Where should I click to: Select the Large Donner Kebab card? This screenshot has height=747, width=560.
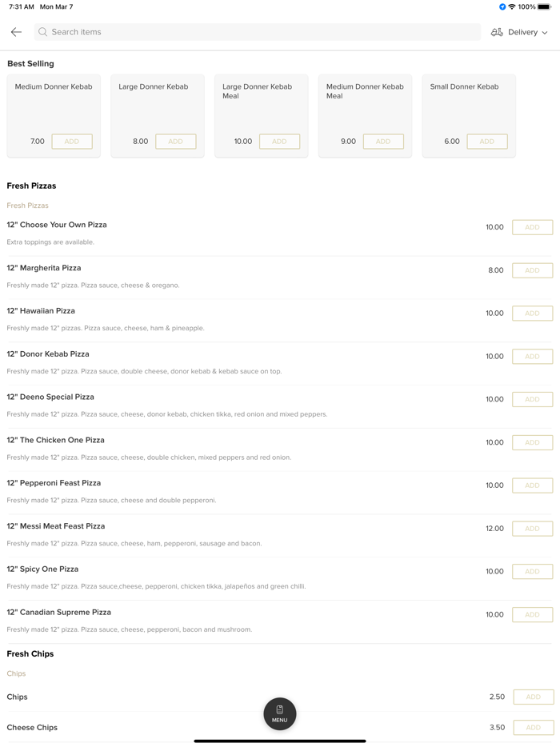pos(157,104)
